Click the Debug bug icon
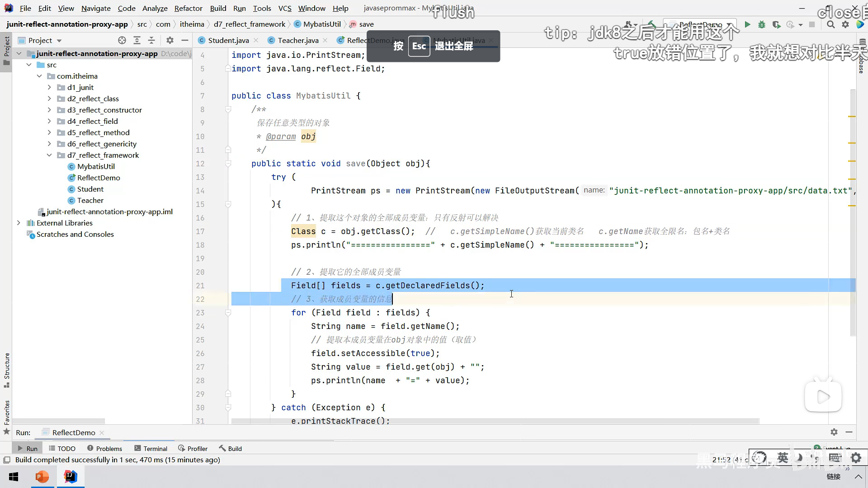The width and height of the screenshot is (868, 488). [x=762, y=25]
